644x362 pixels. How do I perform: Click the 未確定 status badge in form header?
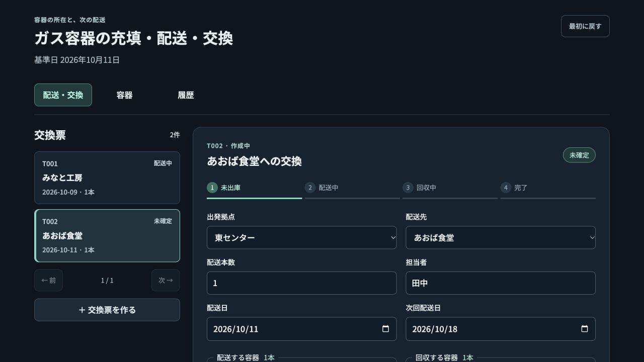point(579,155)
